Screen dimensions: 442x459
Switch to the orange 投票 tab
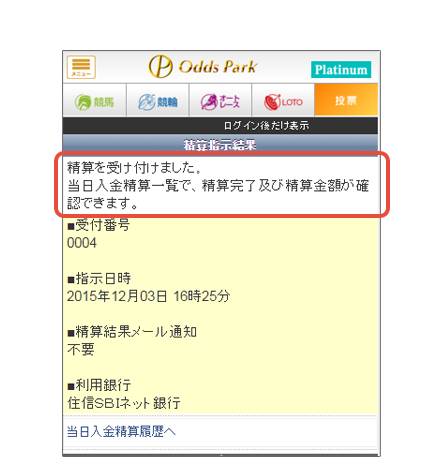coord(346,100)
